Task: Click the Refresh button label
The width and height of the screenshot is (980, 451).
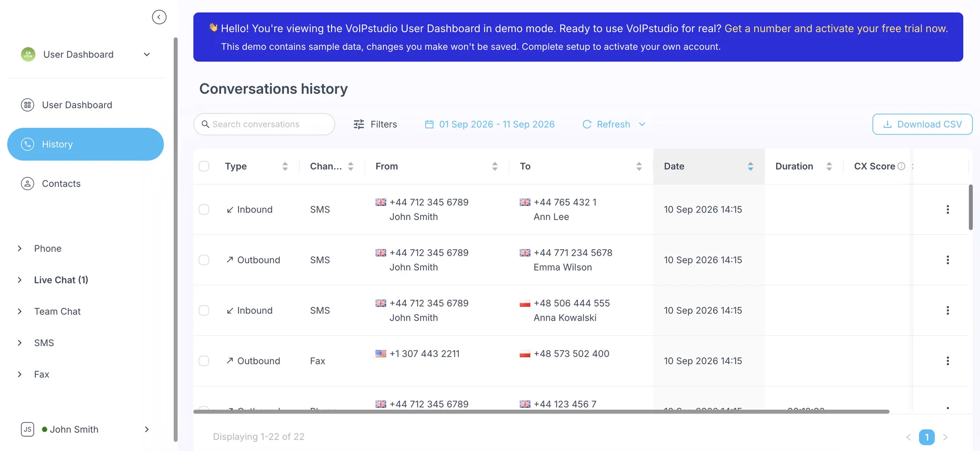Action: click(613, 124)
